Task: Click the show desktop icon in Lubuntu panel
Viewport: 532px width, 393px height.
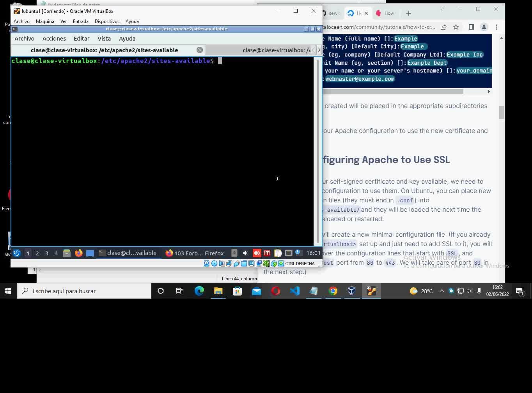Action: point(90,253)
